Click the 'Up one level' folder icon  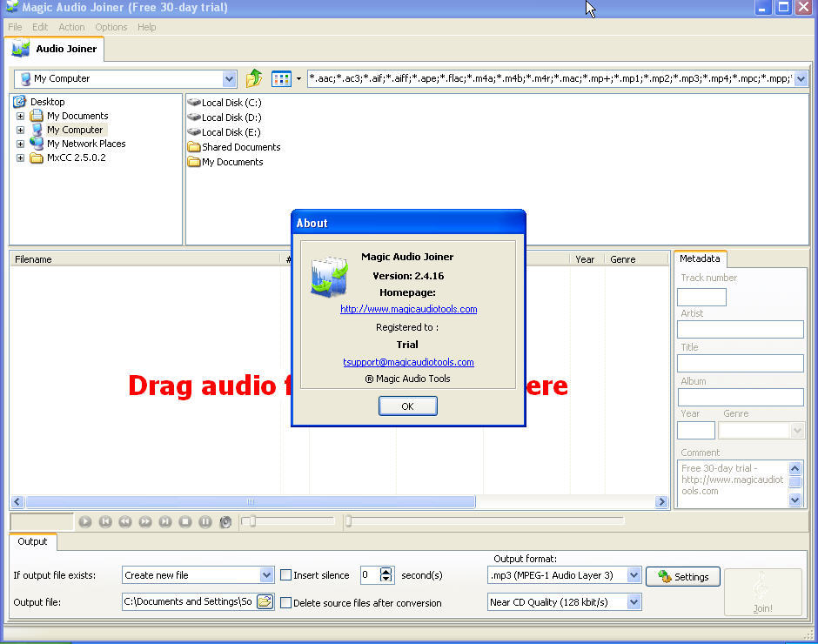[253, 78]
